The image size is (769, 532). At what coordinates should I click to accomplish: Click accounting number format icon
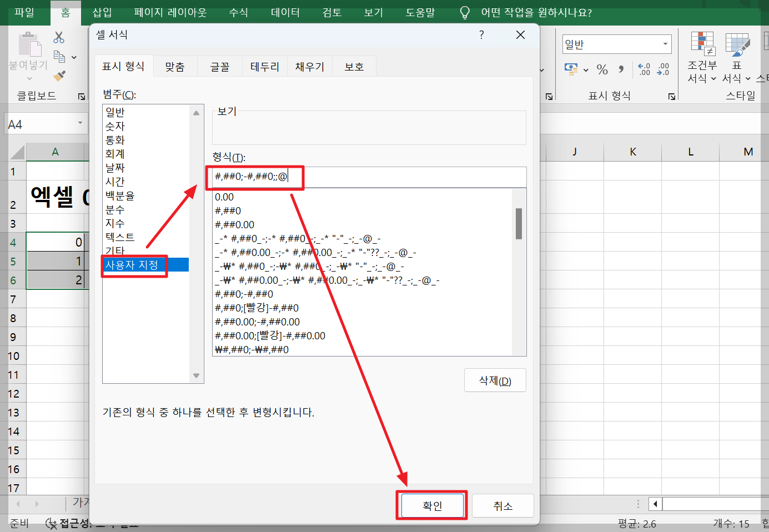571,69
